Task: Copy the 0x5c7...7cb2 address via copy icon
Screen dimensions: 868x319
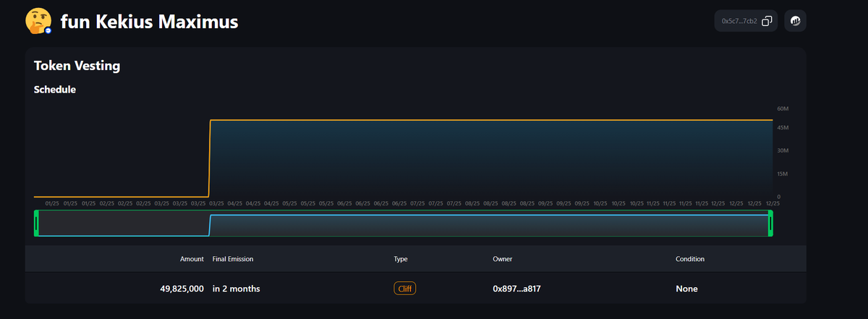Action: [x=767, y=21]
